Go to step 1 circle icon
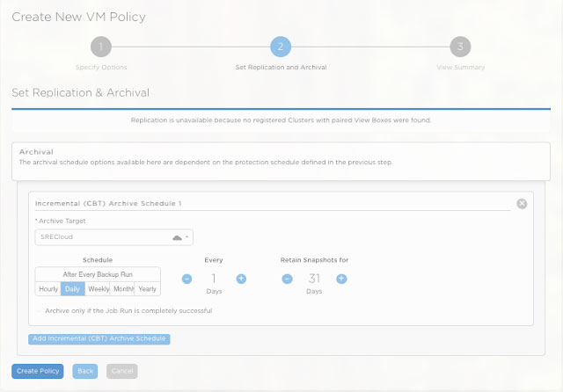Image resolution: width=563 pixels, height=392 pixels. click(x=101, y=47)
